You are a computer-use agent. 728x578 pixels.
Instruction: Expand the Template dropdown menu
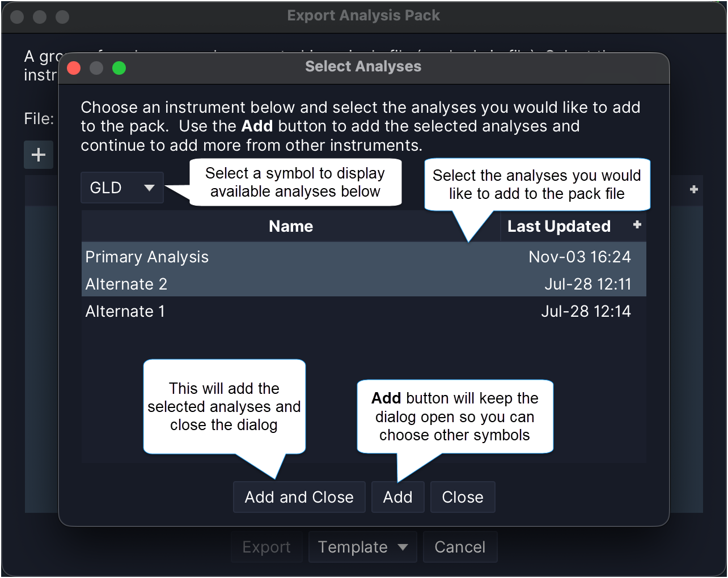362,547
